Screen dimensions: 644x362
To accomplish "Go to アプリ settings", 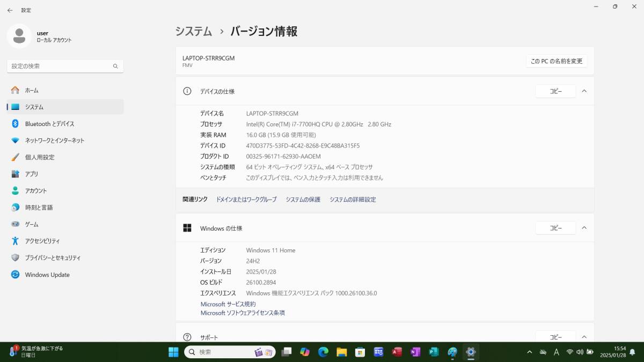I will [65, 174].
